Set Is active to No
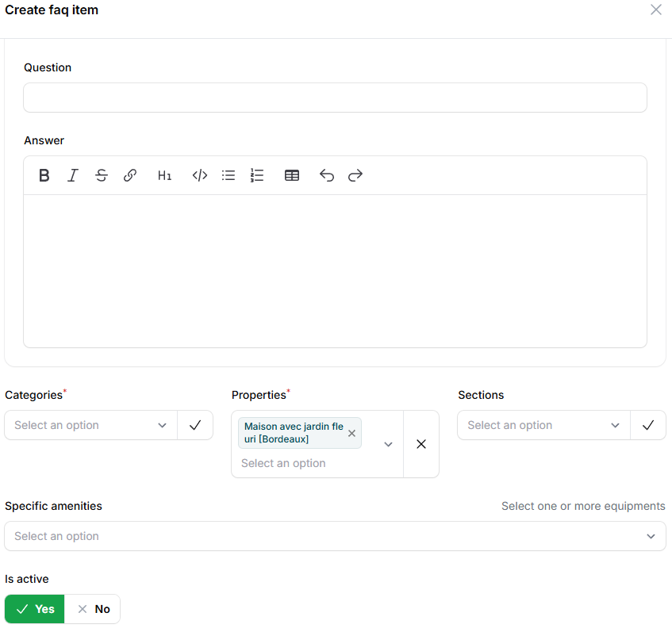This screenshot has height=628, width=672. pyautogui.click(x=93, y=609)
